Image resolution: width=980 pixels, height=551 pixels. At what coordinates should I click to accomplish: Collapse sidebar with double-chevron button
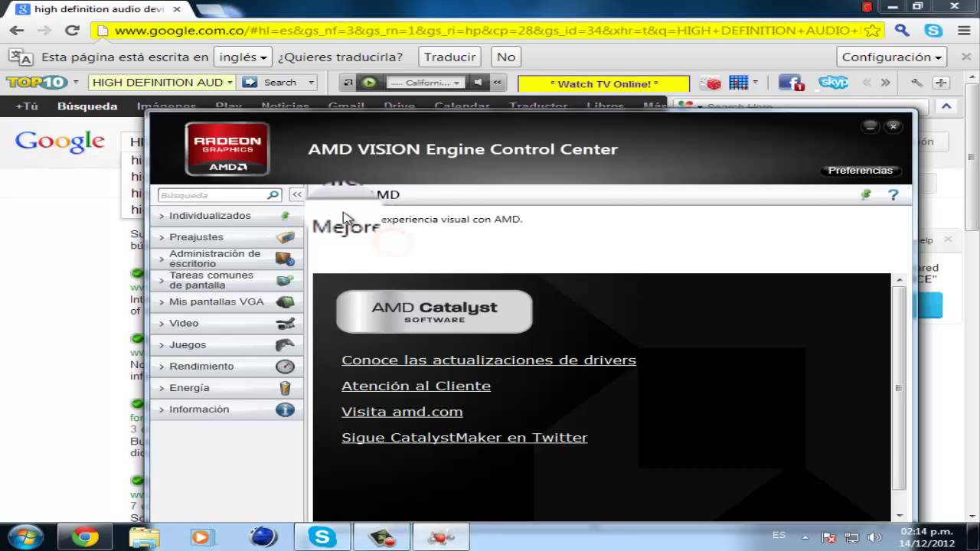296,195
